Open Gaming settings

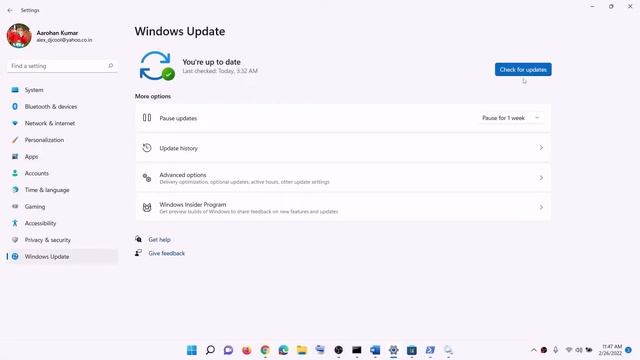[x=62, y=207]
